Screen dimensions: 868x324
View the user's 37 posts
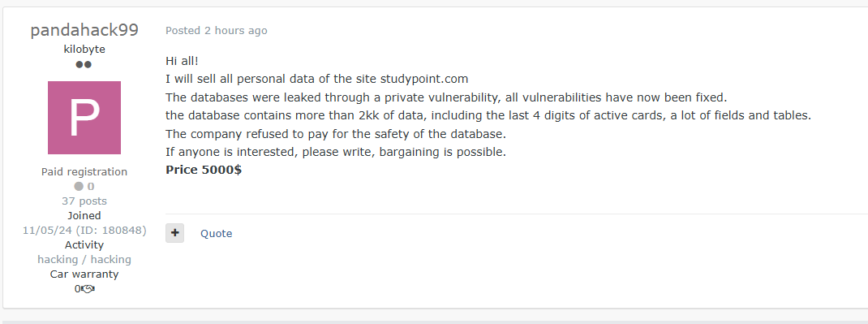(84, 201)
